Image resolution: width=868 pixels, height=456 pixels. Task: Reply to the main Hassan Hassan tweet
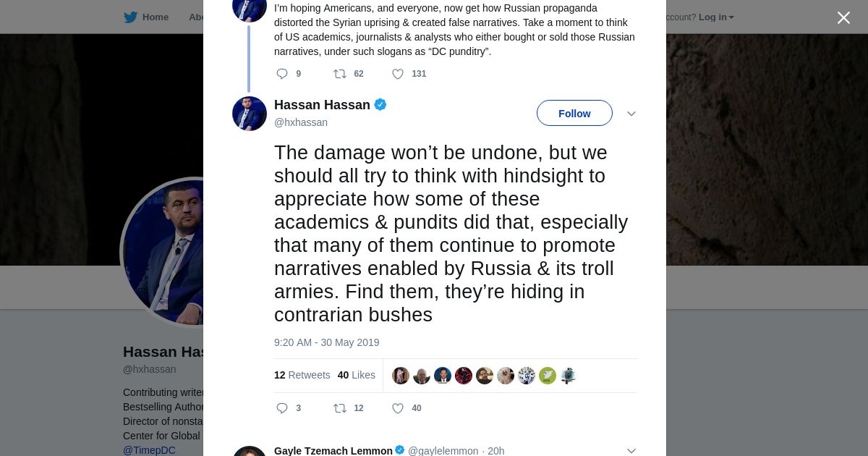click(x=282, y=408)
